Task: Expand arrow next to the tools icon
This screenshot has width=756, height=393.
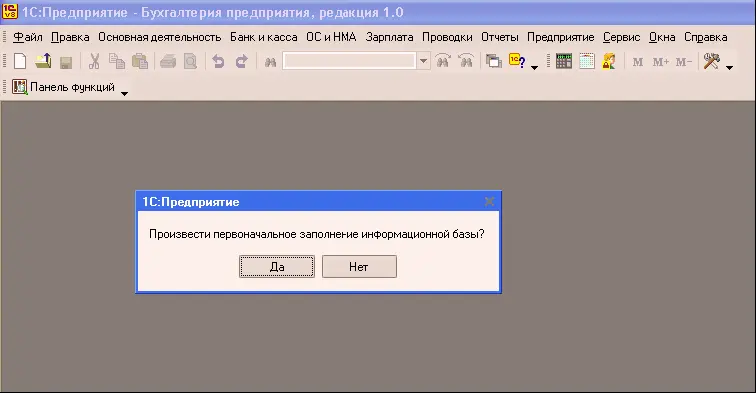Action: click(729, 68)
